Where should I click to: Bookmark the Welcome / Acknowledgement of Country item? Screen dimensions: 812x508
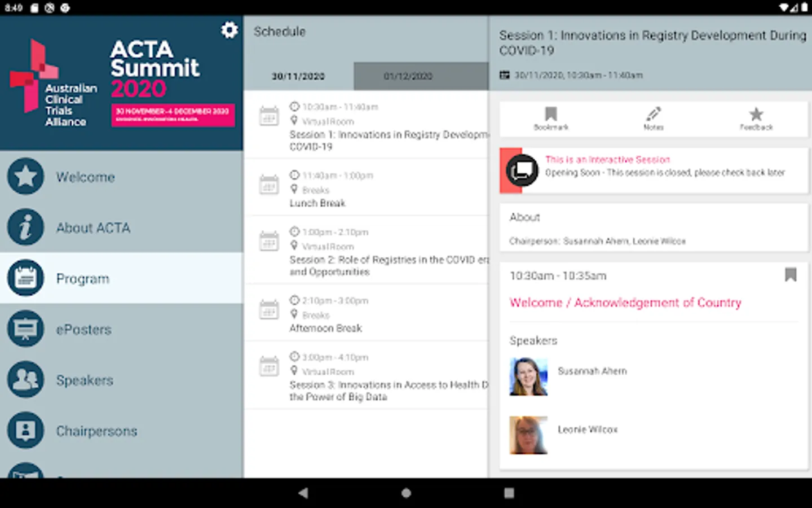tap(791, 275)
